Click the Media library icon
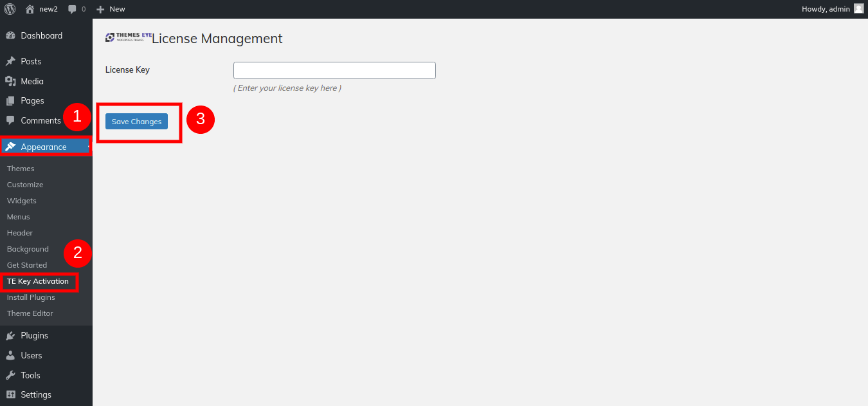This screenshot has width=868, height=406. pos(12,80)
